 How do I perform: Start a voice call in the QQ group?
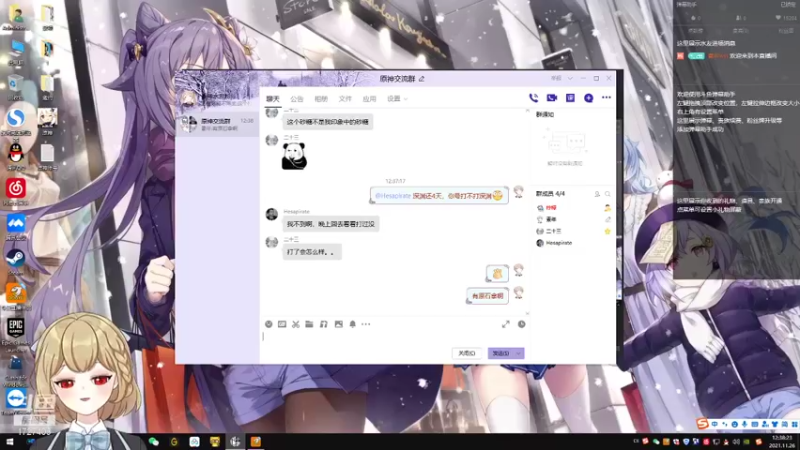tap(533, 98)
